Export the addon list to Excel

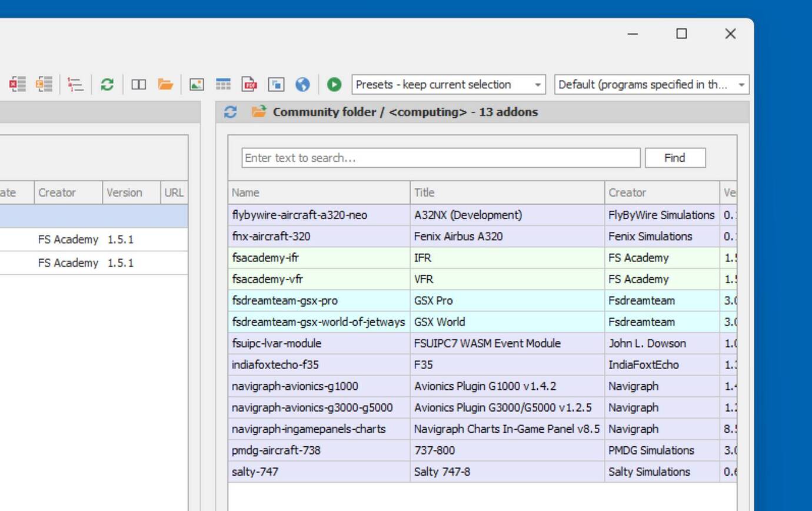[18, 84]
